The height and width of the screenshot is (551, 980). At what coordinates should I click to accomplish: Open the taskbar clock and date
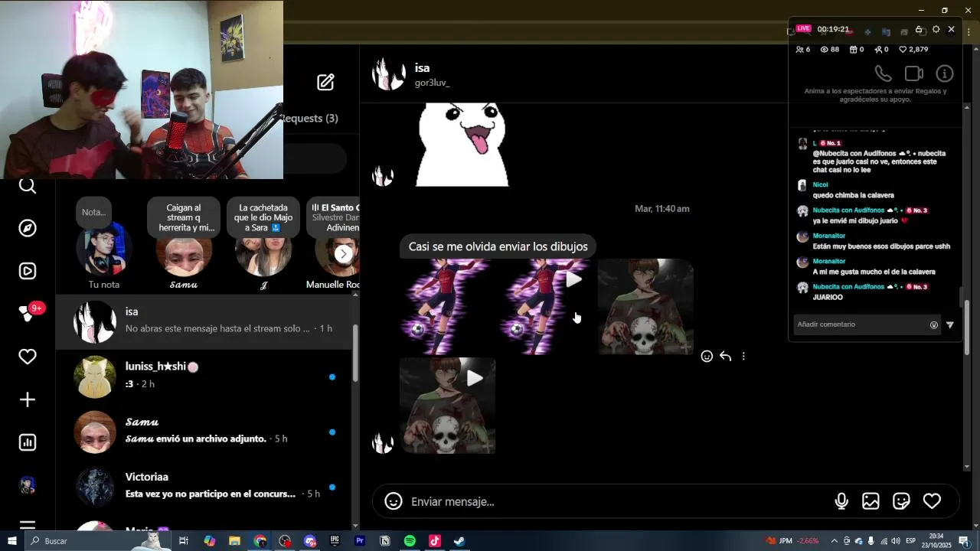point(936,541)
